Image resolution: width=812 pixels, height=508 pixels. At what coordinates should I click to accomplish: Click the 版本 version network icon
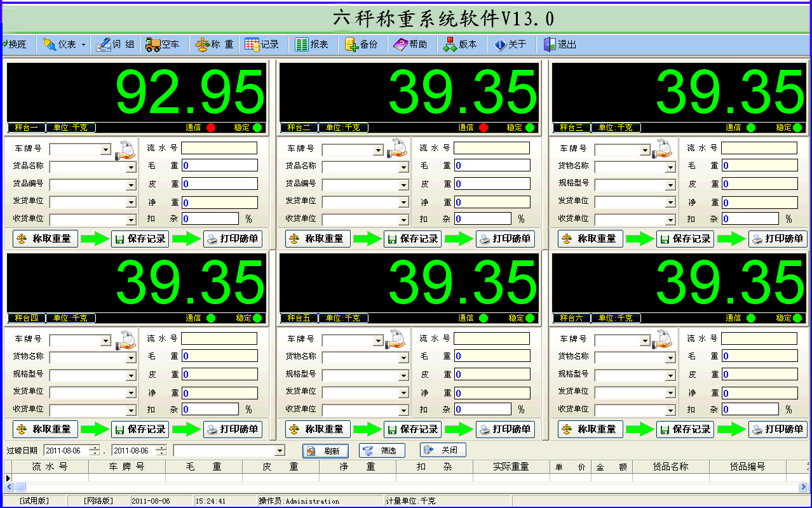[450, 44]
